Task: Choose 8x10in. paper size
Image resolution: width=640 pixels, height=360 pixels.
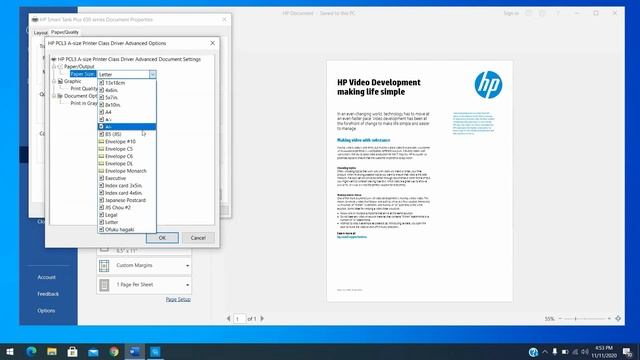Action: tap(127, 105)
